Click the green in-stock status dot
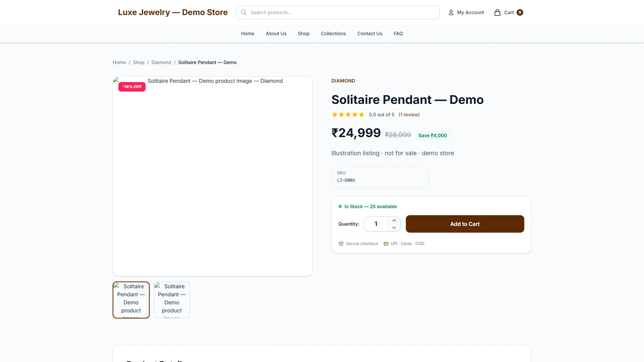The height and width of the screenshot is (362, 644). tap(340, 206)
